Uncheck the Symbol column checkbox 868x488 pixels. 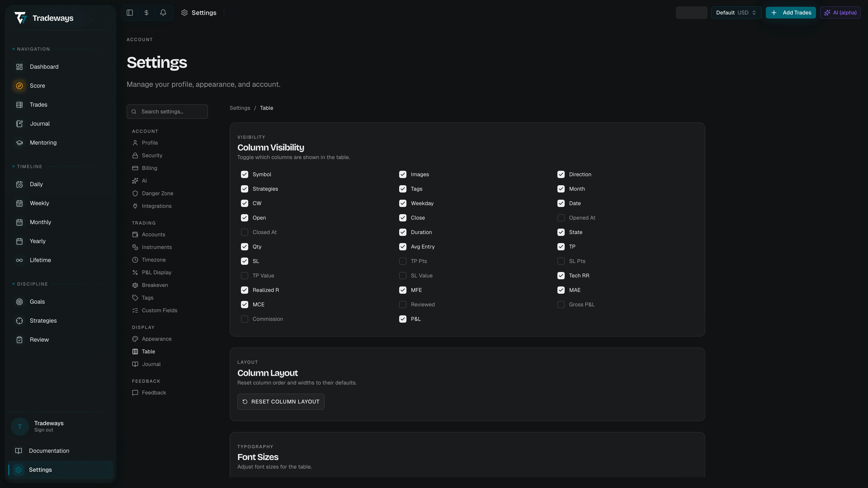[245, 174]
